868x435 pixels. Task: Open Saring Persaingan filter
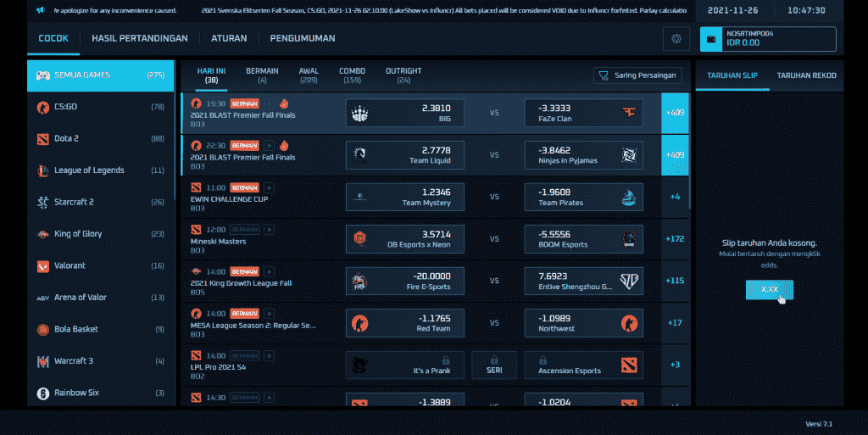pos(637,75)
